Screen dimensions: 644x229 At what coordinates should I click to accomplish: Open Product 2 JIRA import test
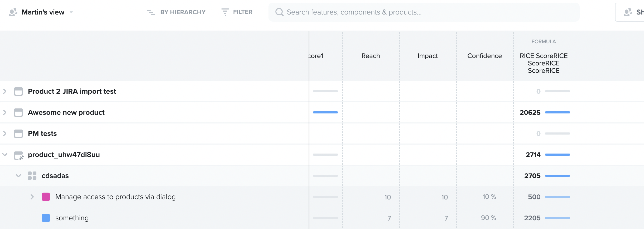click(72, 91)
